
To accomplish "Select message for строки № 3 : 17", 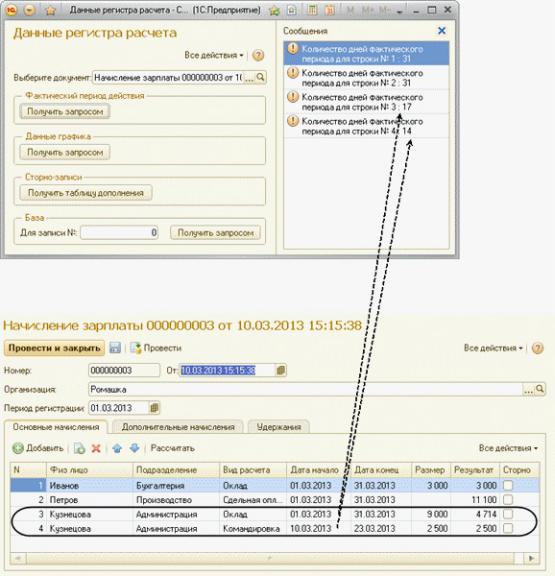I will pyautogui.click(x=366, y=102).
